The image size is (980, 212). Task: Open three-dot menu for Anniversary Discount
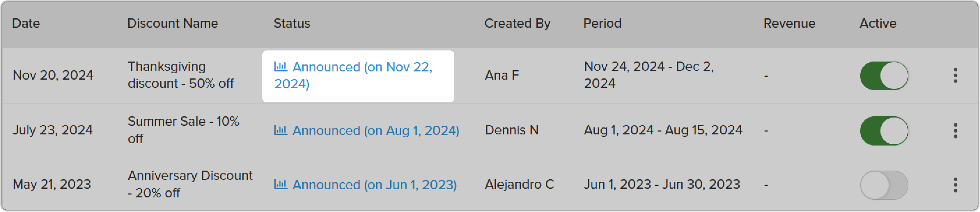955,185
